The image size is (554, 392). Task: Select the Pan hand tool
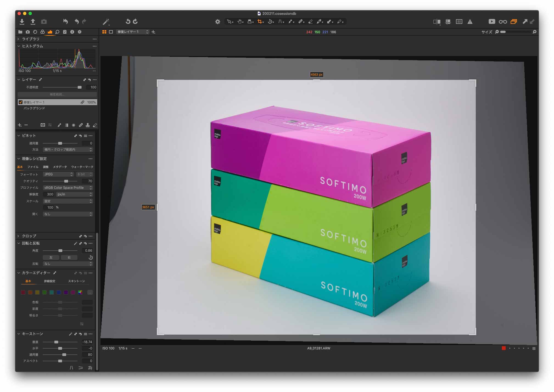240,22
